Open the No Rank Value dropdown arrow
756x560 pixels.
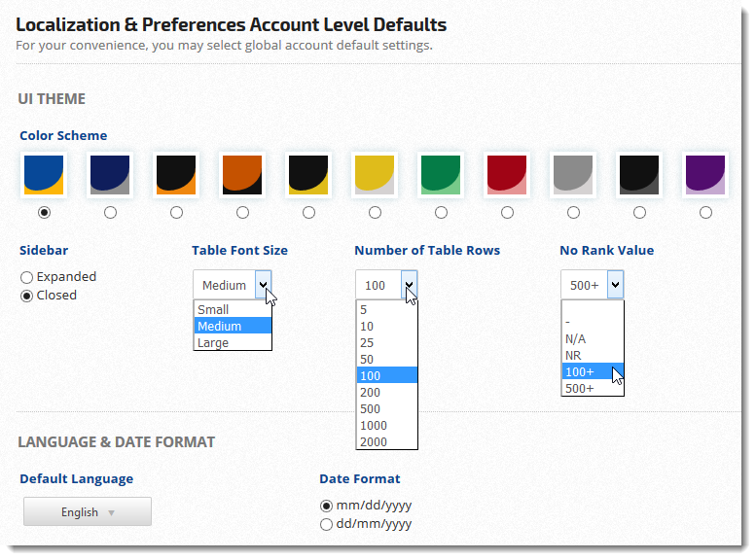(x=615, y=285)
